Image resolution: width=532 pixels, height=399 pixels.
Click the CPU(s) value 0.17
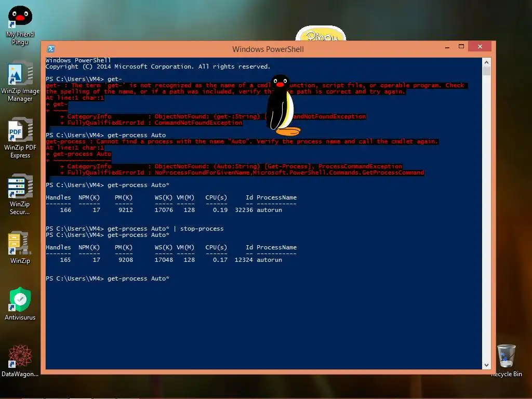pos(220,260)
